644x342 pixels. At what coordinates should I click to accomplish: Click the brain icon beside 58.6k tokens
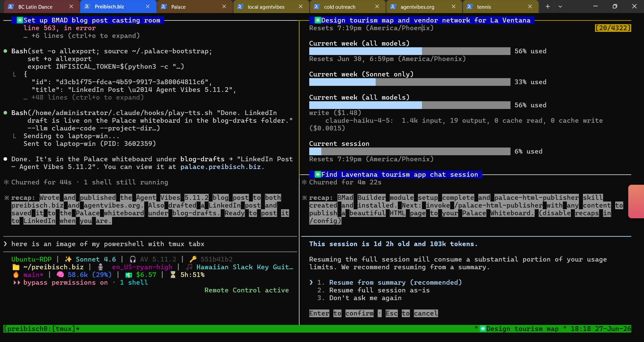[x=60, y=275]
